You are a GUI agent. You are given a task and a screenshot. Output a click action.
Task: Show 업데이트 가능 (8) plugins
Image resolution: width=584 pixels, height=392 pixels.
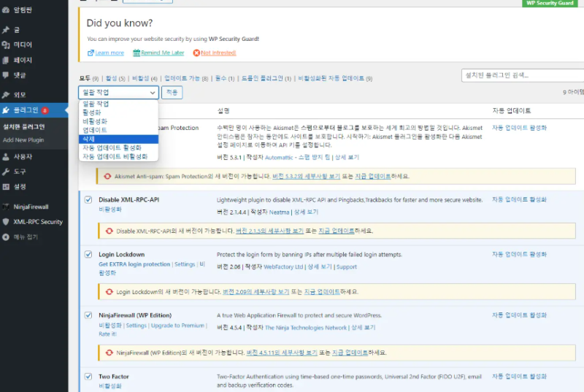click(x=186, y=79)
